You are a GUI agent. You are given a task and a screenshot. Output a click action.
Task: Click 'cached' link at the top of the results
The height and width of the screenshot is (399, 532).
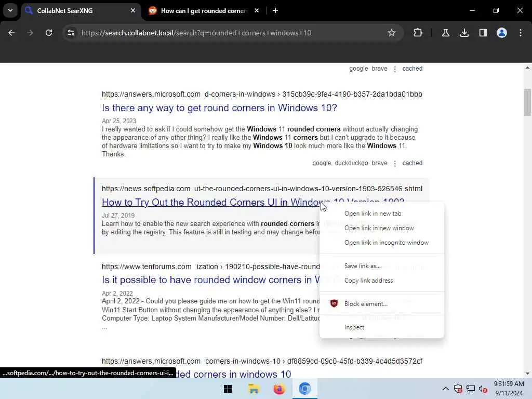pyautogui.click(x=412, y=69)
